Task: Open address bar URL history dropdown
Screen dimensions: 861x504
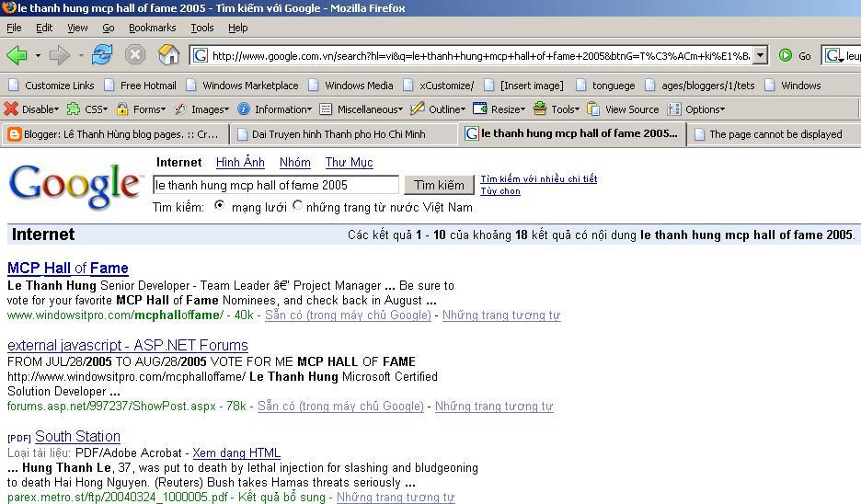Action: coord(760,55)
